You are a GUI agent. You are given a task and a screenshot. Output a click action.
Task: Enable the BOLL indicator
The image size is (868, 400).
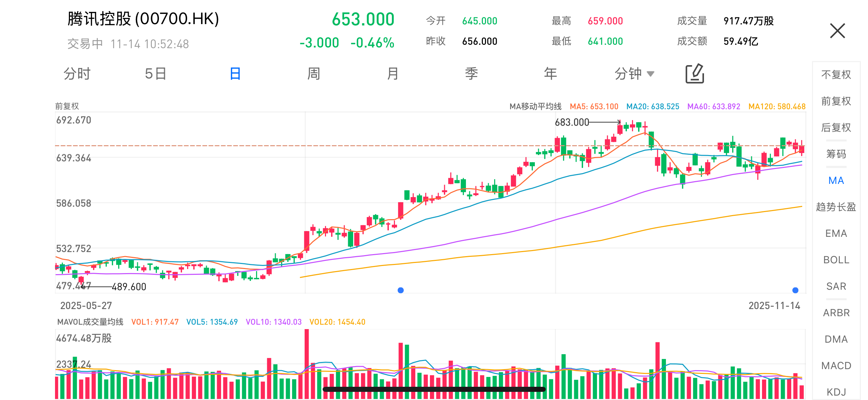836,260
